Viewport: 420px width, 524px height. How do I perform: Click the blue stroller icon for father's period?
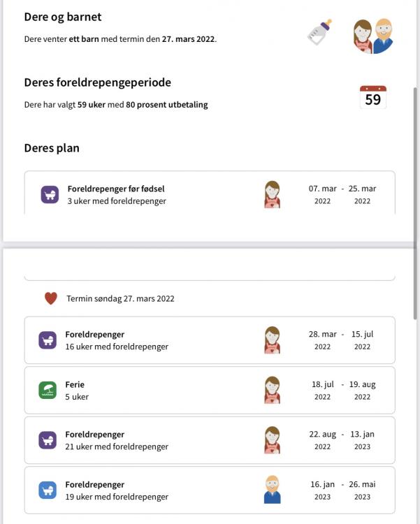pyautogui.click(x=48, y=490)
